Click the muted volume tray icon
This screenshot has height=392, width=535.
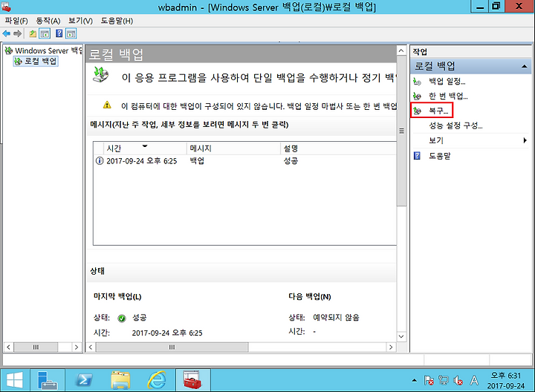click(x=458, y=380)
